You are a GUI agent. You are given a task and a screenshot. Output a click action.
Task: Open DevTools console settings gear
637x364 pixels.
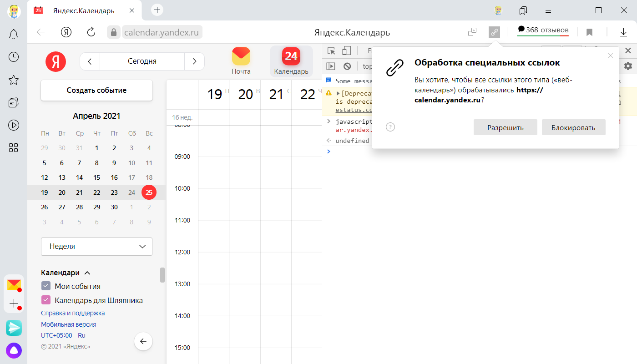tap(628, 66)
